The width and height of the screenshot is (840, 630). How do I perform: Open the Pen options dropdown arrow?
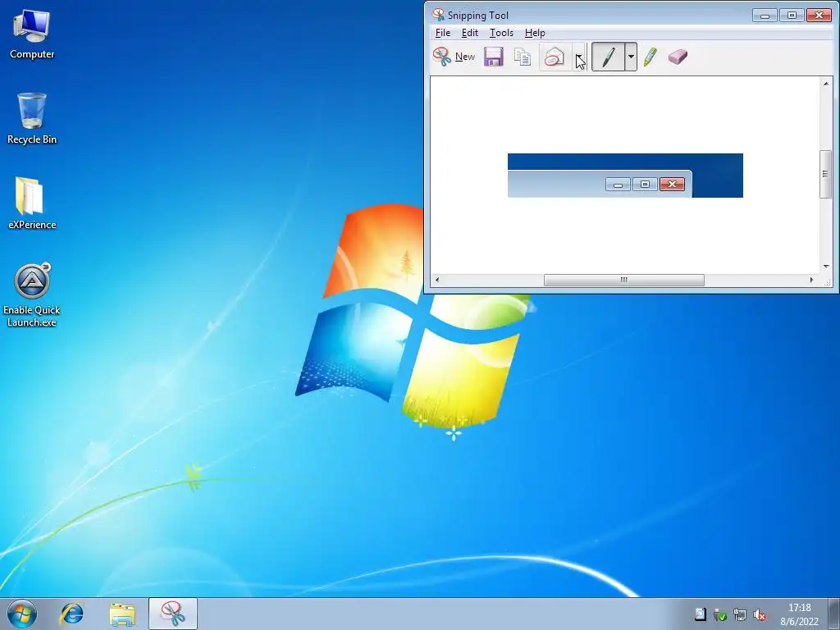click(631, 57)
